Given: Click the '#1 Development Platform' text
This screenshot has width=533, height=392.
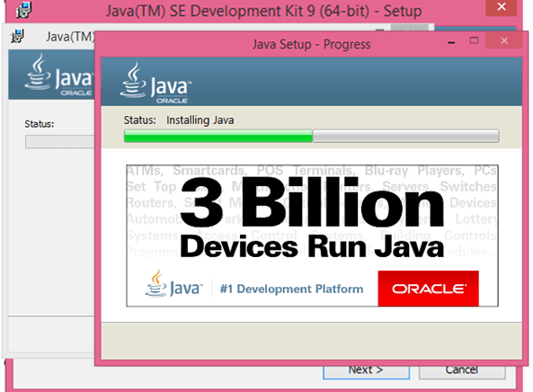Looking at the screenshot, I should point(291,289).
